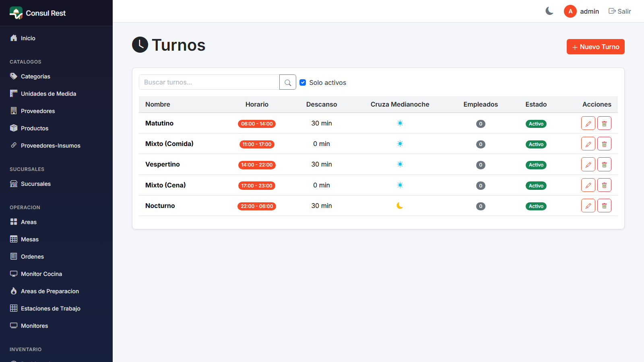Toggle the Solo activos checkbox
The image size is (644, 362).
click(303, 82)
